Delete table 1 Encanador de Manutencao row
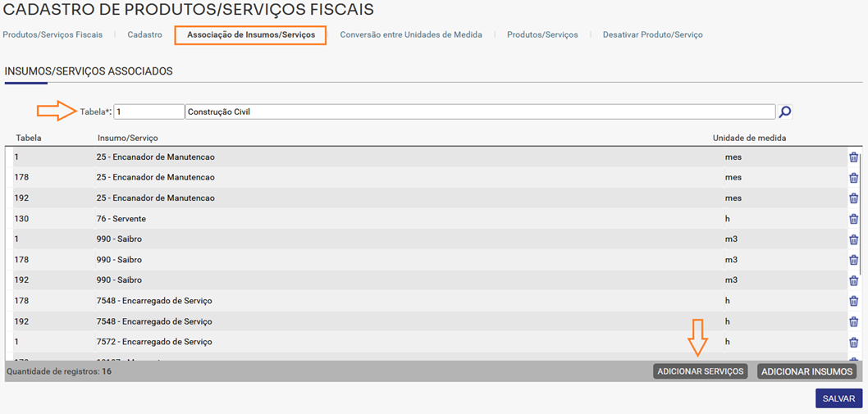The image size is (868, 414). point(853,157)
